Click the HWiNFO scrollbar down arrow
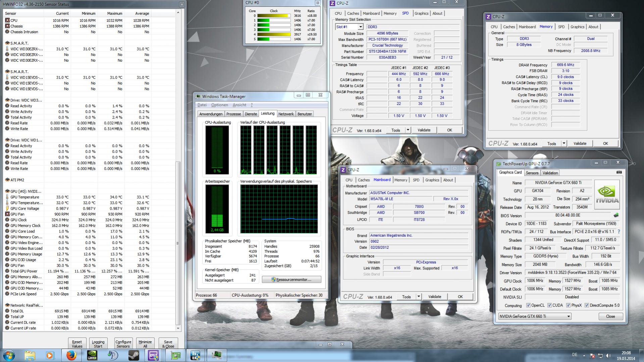This screenshot has width=644, height=362. point(178,328)
